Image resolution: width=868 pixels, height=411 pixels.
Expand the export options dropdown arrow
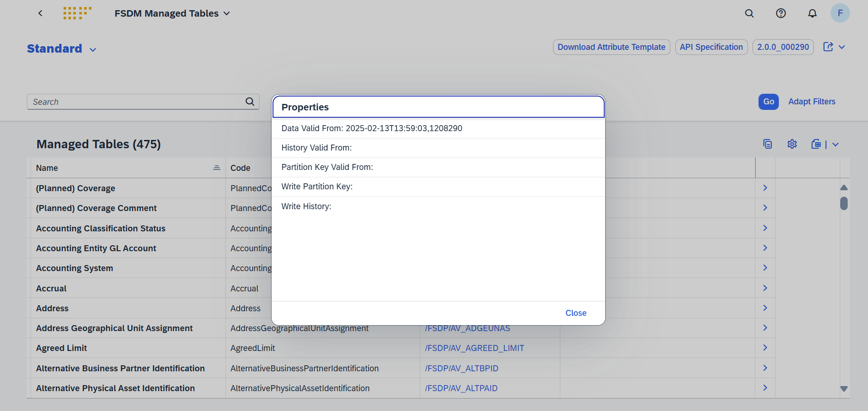coord(836,145)
